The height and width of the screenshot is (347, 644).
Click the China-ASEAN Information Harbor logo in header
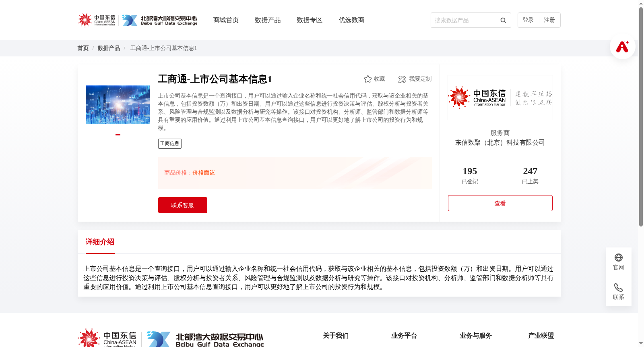[97, 20]
